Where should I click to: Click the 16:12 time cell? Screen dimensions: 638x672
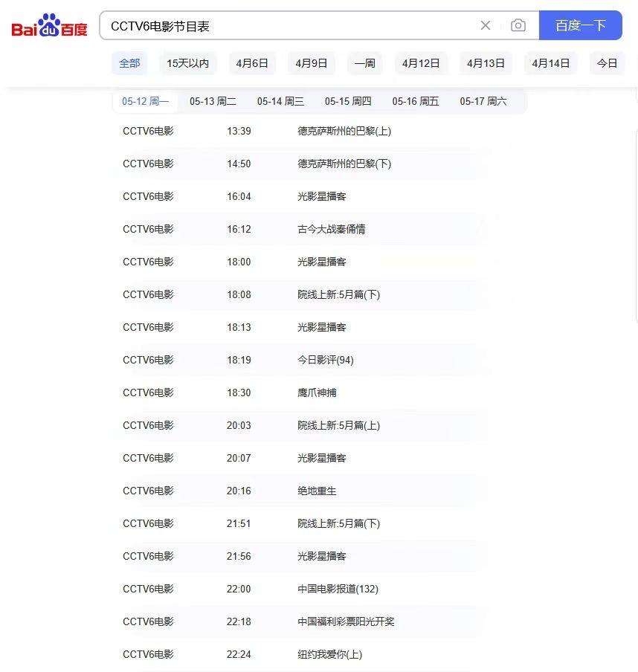click(239, 229)
